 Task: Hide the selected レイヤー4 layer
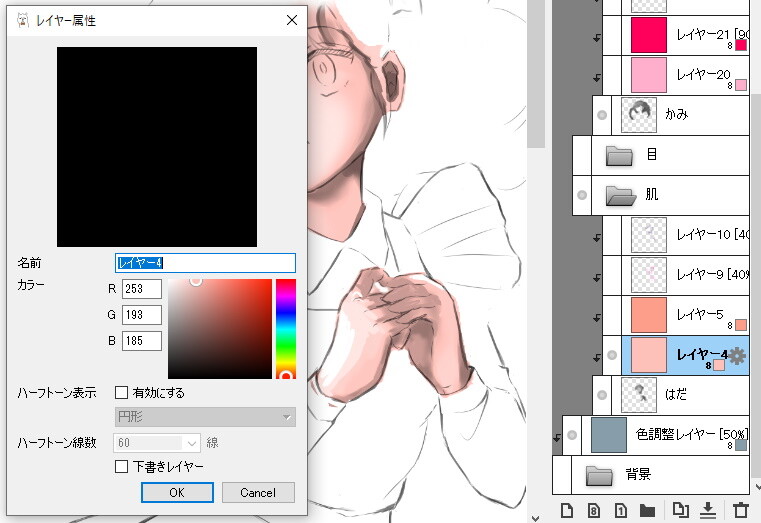(x=612, y=355)
